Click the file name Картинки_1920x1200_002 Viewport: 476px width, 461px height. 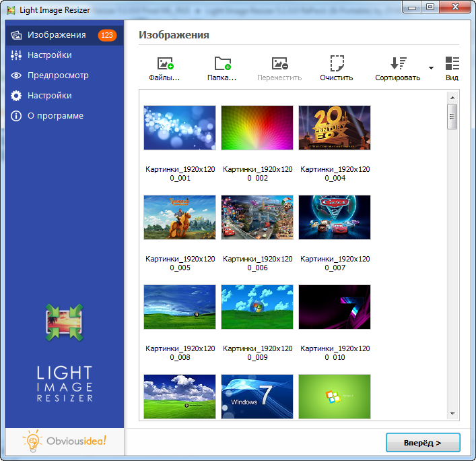(257, 173)
